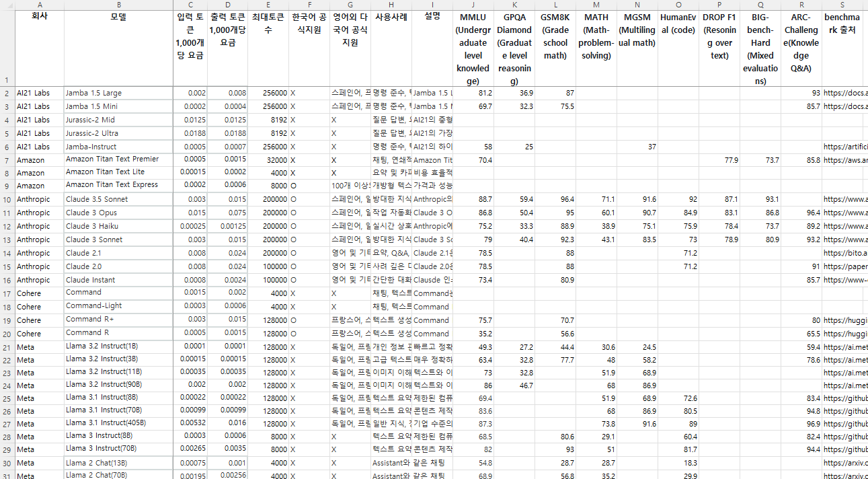Select the Amazon Titan Text Lite cell
868x479 pixels.
coord(118,172)
